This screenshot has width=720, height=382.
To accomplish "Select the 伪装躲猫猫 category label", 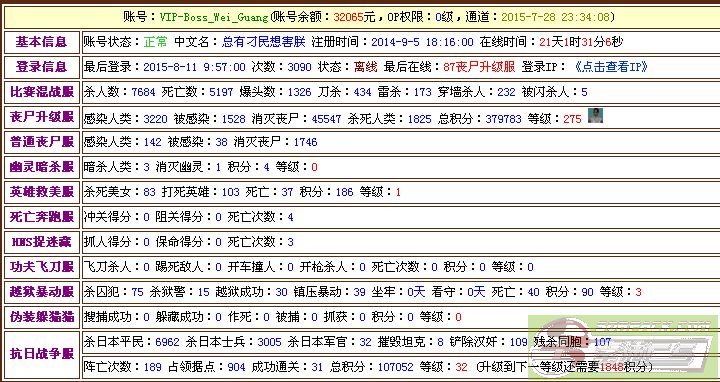I will click(x=42, y=316).
